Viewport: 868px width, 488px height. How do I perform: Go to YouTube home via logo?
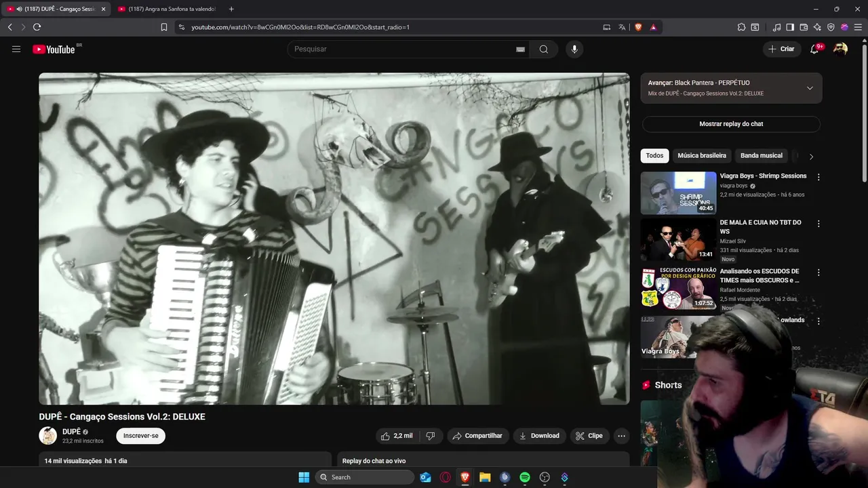54,49
